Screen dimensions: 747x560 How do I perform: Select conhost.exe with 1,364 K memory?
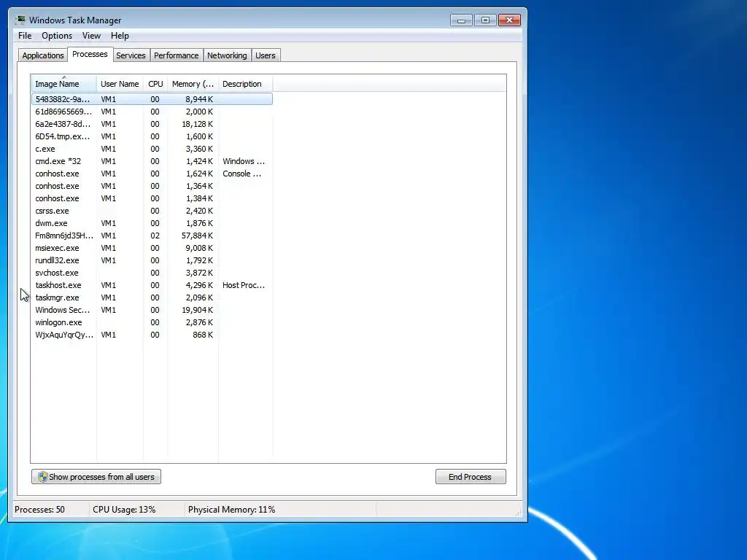[x=152, y=186]
